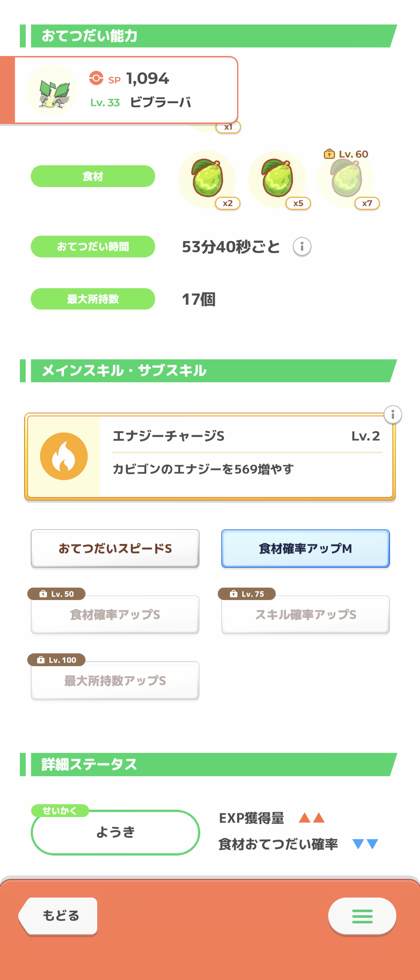This screenshot has width=420, height=980.
Task: Tap the ようき nature box
Action: (115, 832)
